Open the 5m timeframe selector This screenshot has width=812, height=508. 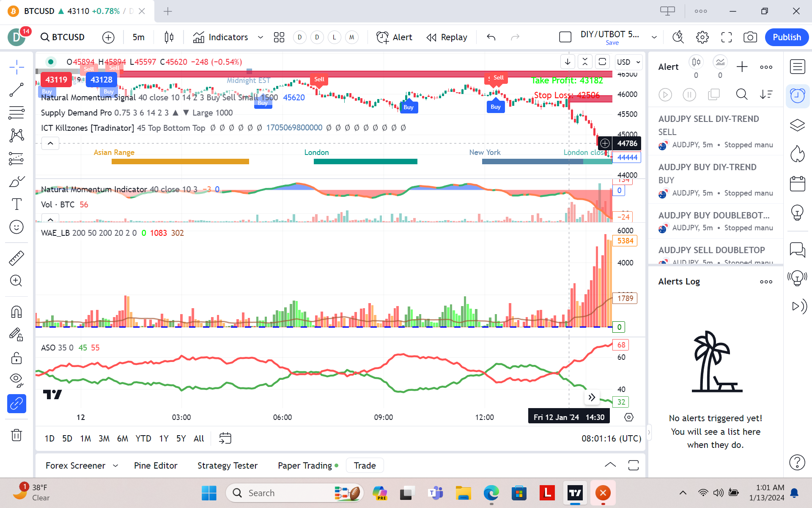[139, 37]
